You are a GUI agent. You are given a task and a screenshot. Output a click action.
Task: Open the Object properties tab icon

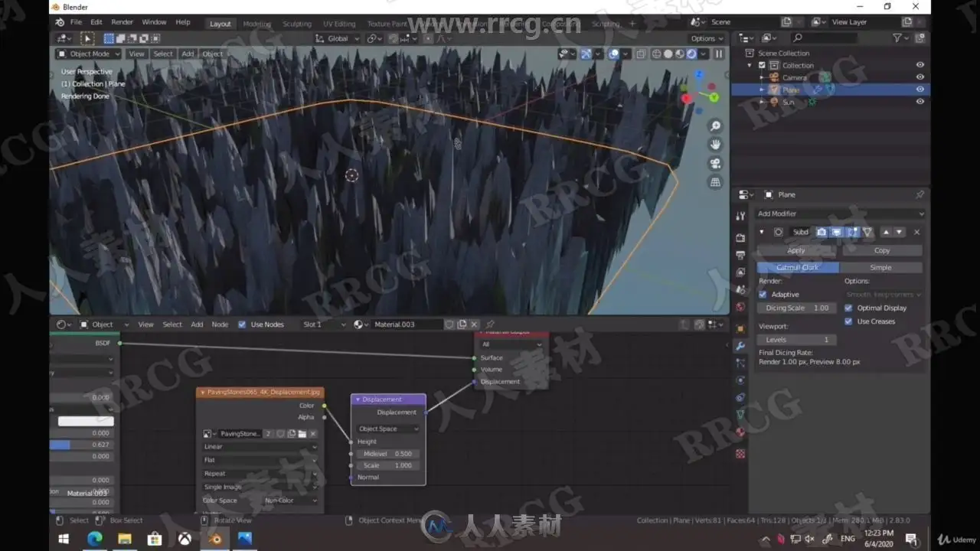click(x=740, y=329)
